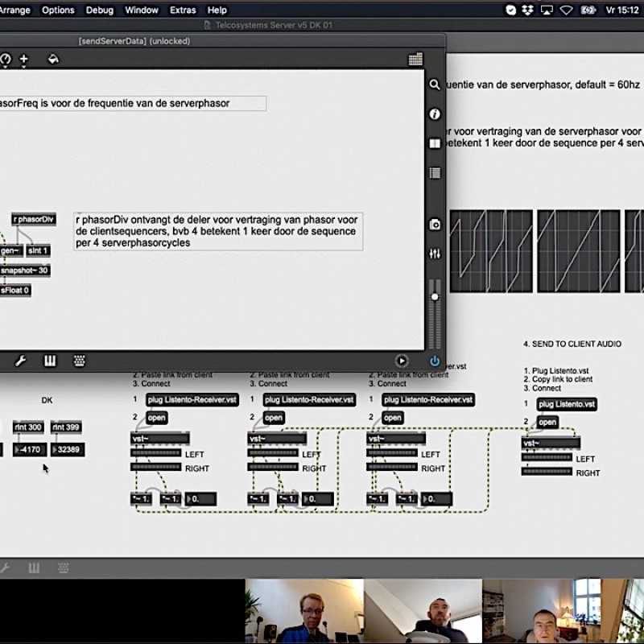Screen dimensions: 644x644
Task: Open the inspector info icon
Action: click(435, 114)
